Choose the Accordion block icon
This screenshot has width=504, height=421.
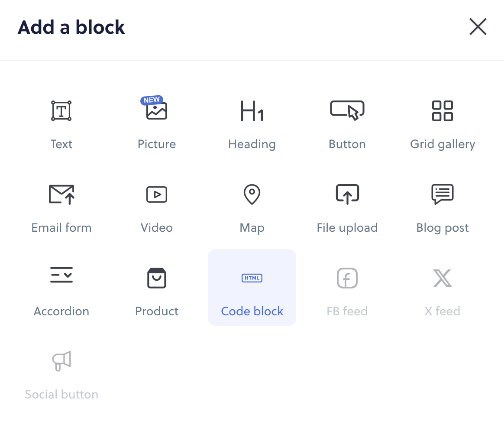61,275
